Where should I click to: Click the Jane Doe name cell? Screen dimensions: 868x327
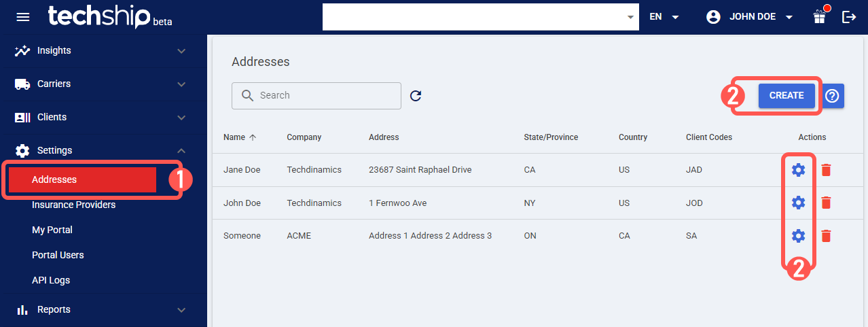point(242,170)
